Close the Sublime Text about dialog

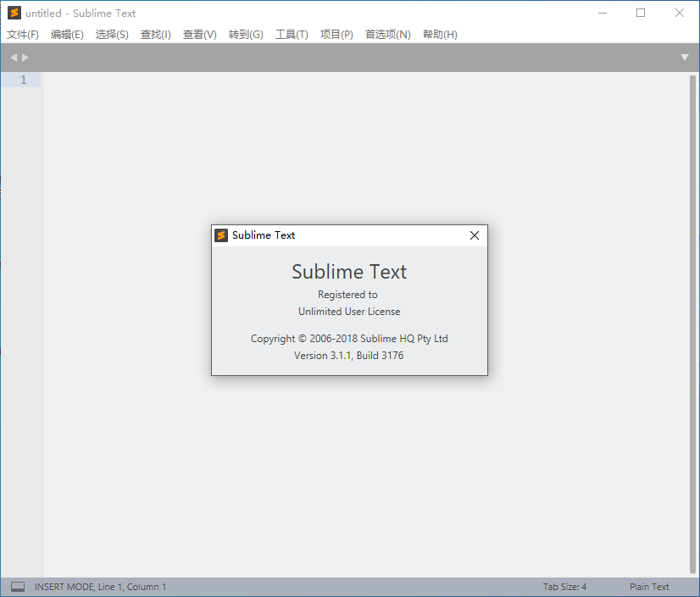pyautogui.click(x=474, y=235)
